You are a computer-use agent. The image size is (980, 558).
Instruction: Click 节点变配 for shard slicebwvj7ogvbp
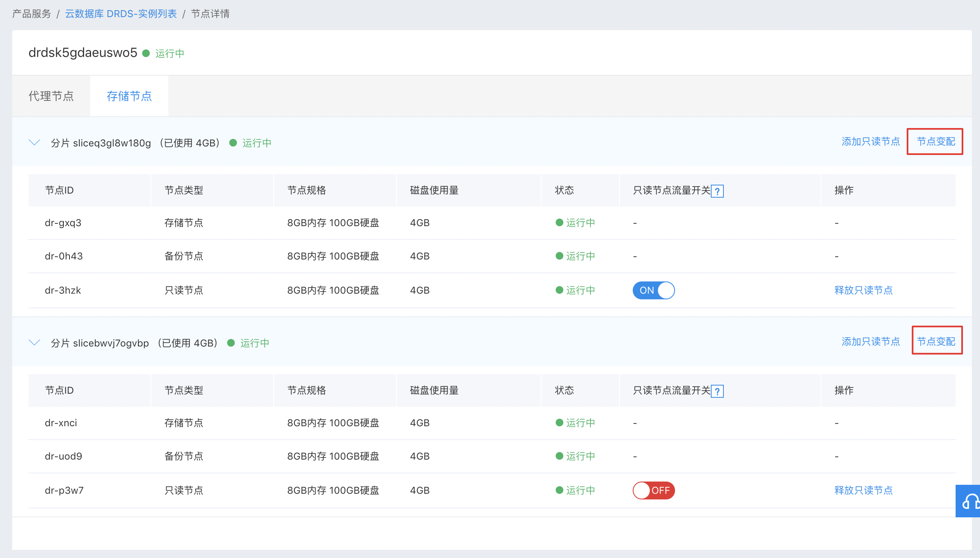click(x=936, y=342)
